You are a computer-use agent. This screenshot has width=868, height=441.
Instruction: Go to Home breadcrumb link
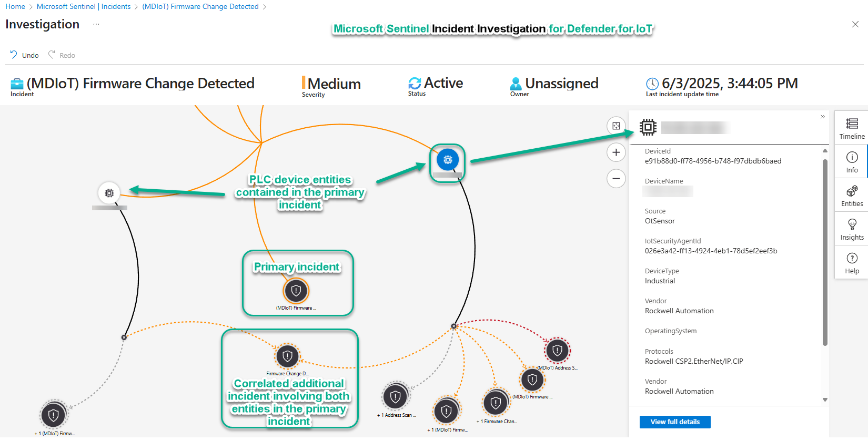(15, 7)
